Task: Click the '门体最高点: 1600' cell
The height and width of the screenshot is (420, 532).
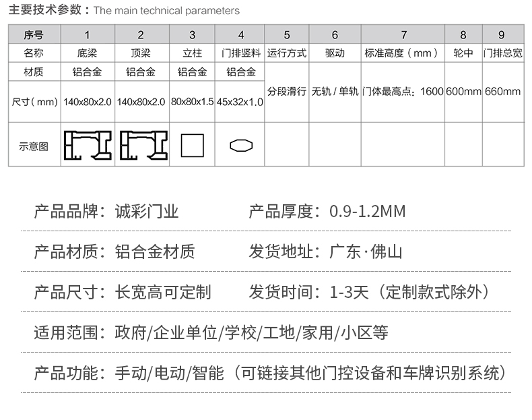Action: (403, 91)
